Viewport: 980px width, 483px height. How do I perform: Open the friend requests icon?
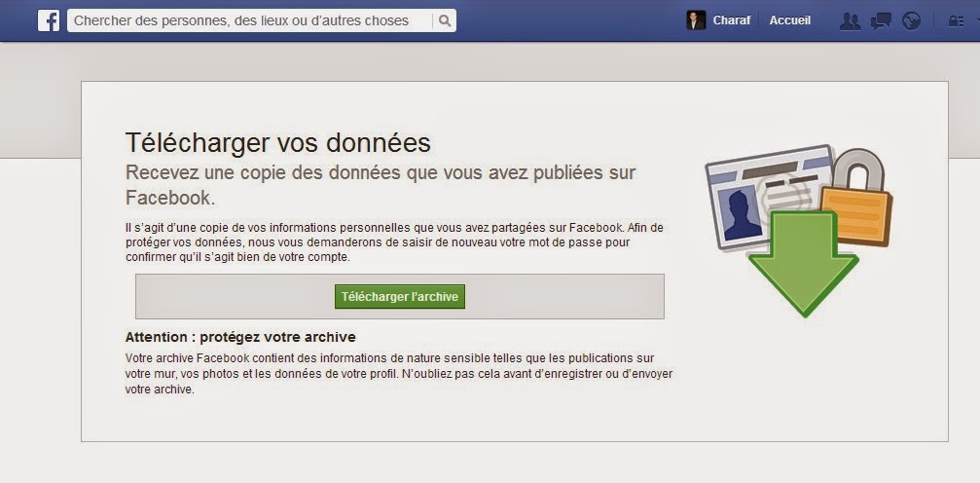click(x=850, y=20)
